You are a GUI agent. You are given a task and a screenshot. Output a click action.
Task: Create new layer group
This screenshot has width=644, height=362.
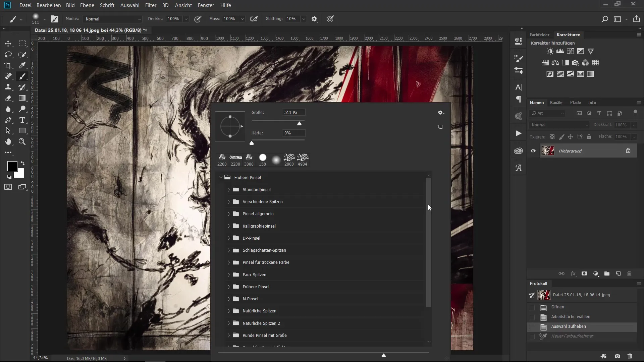click(607, 274)
